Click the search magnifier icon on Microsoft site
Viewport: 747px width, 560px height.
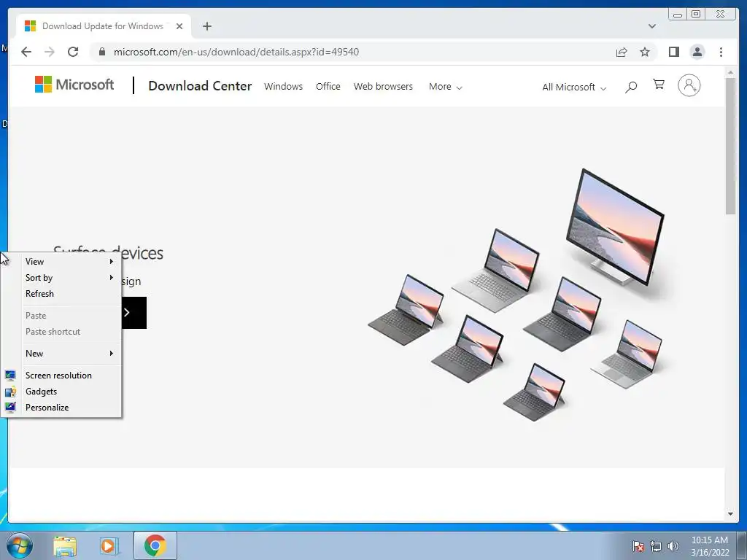point(631,87)
